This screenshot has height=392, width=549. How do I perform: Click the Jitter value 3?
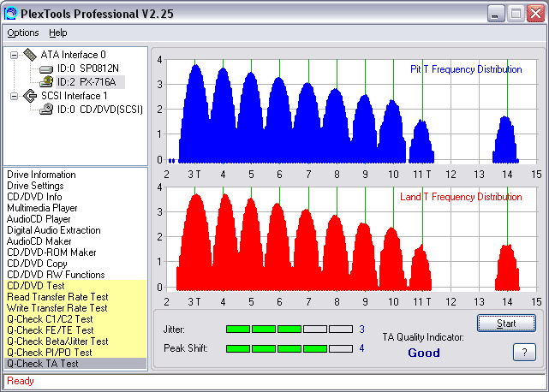(361, 330)
